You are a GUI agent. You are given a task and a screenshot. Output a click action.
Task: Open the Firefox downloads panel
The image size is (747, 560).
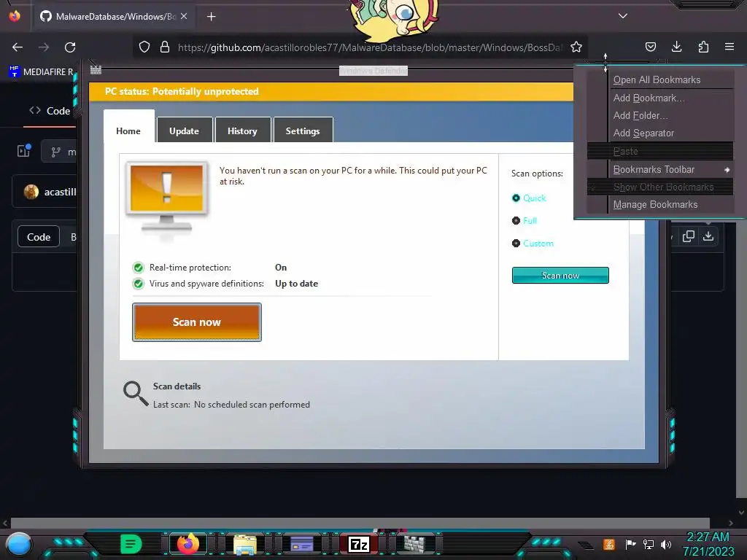[676, 47]
